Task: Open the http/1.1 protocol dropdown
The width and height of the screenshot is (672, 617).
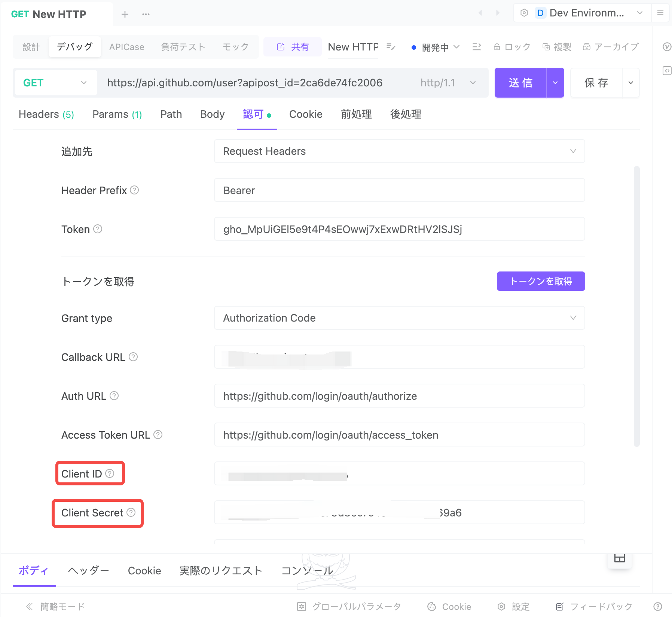Action: [x=448, y=83]
